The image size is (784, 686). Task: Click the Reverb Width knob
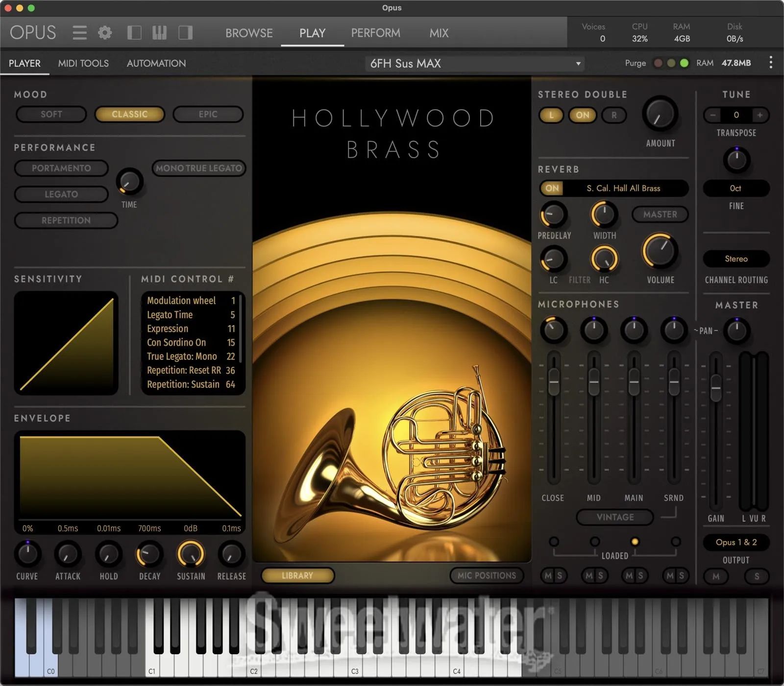tap(604, 214)
